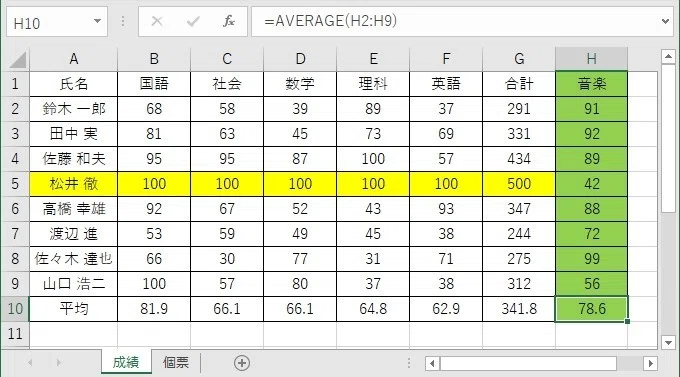Select row 1 header
This screenshot has height=377, width=680.
[15, 84]
